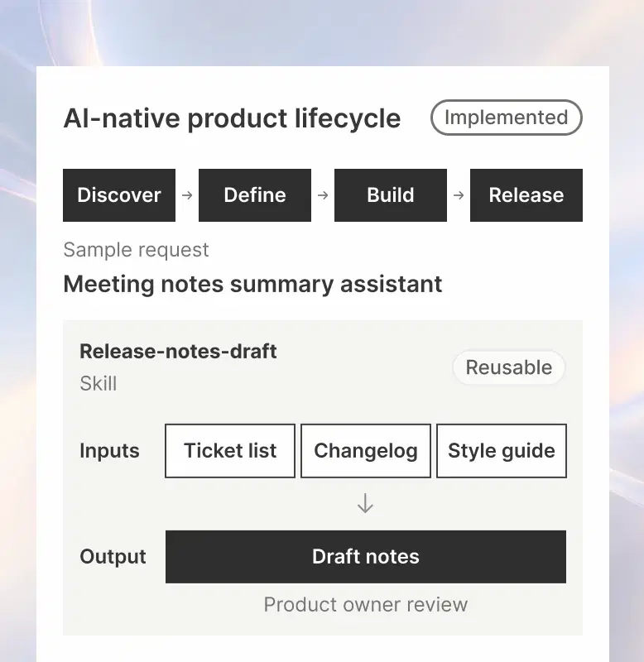Click the arrow between Build and Release
Viewport: 644px width, 662px height.
click(459, 195)
